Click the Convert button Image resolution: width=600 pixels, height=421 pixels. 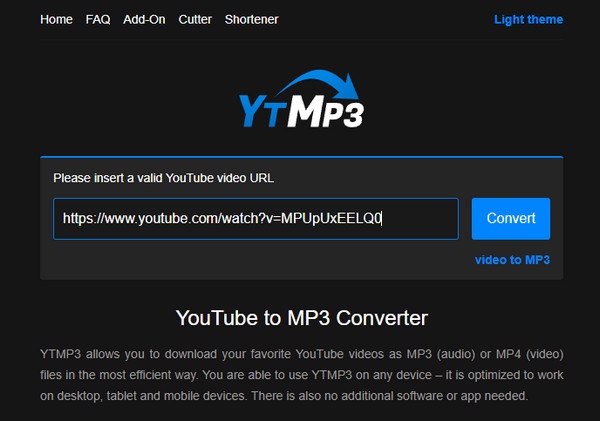tap(511, 219)
